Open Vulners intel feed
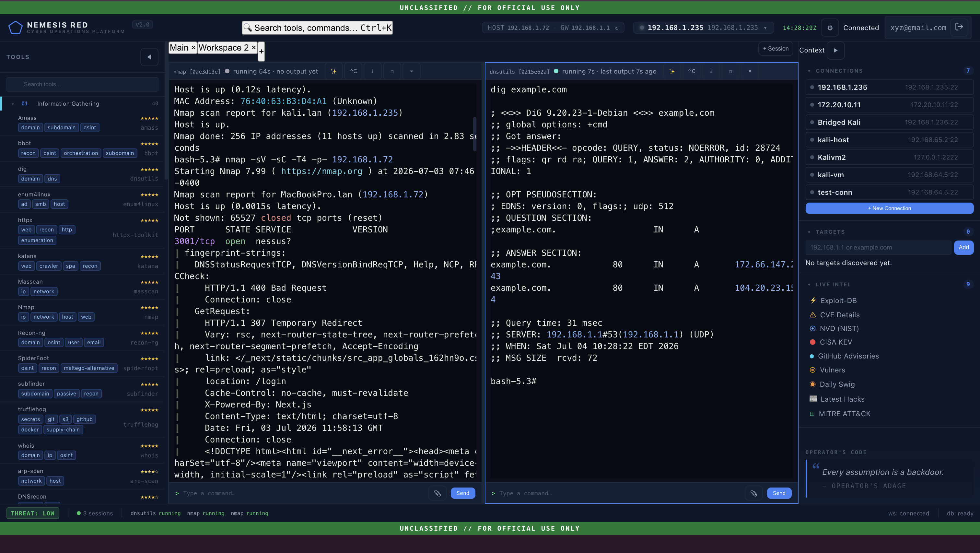This screenshot has width=980, height=553. 833,370
